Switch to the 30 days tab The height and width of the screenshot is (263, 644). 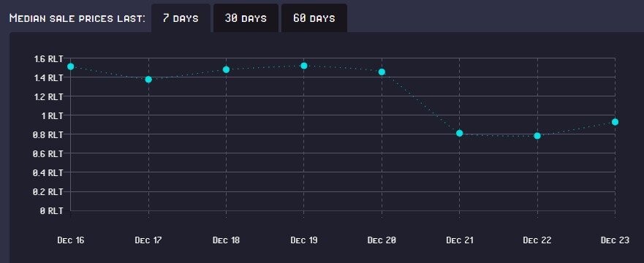point(246,18)
